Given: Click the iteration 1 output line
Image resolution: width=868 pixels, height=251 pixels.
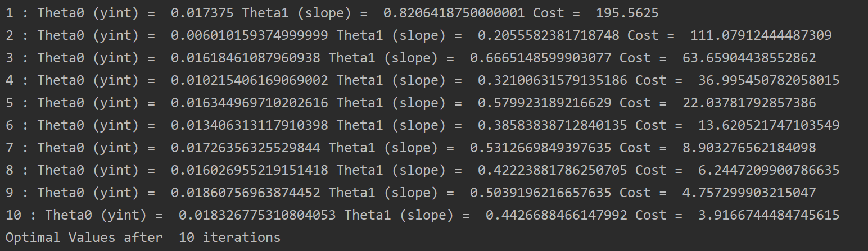Looking at the screenshot, I should pos(332,13).
